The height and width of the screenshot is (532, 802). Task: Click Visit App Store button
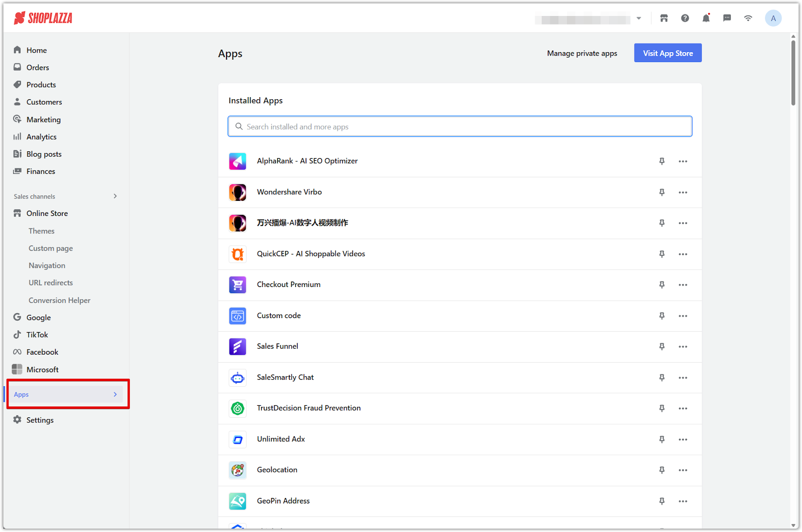point(668,53)
